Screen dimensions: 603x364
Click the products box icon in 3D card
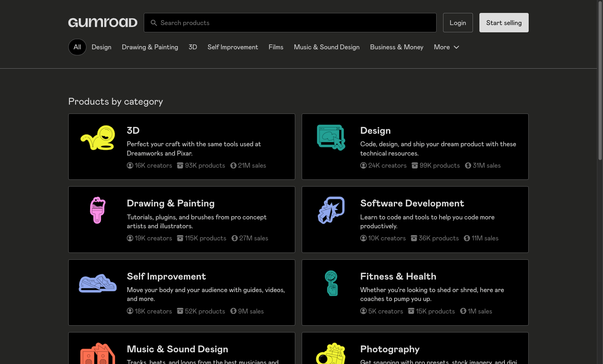pyautogui.click(x=180, y=166)
